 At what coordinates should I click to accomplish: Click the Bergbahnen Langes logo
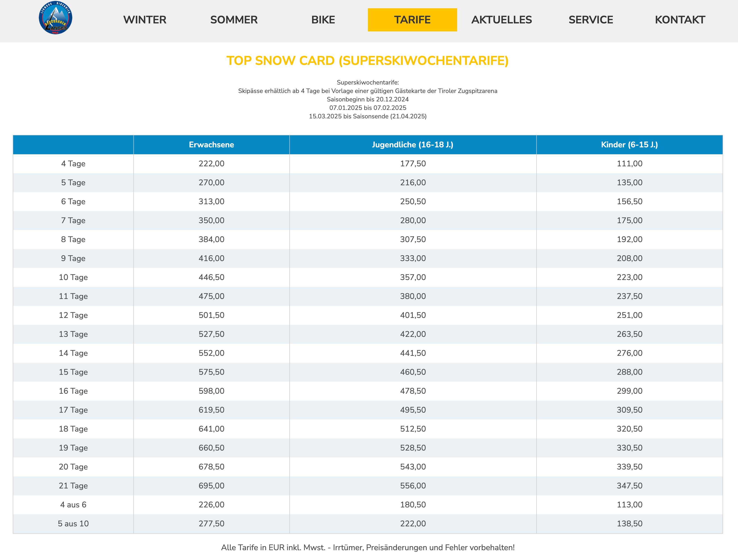tap(55, 18)
